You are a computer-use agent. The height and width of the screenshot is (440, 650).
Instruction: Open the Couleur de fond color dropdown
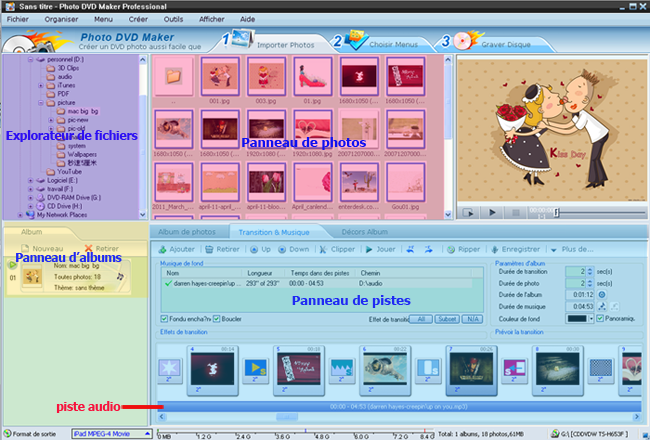(591, 318)
